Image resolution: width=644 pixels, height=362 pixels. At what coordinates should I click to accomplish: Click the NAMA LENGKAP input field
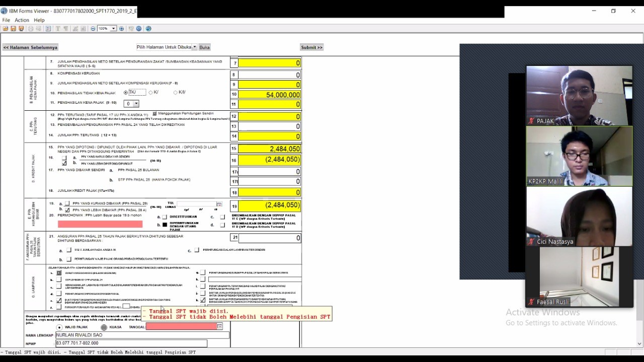(x=142, y=335)
